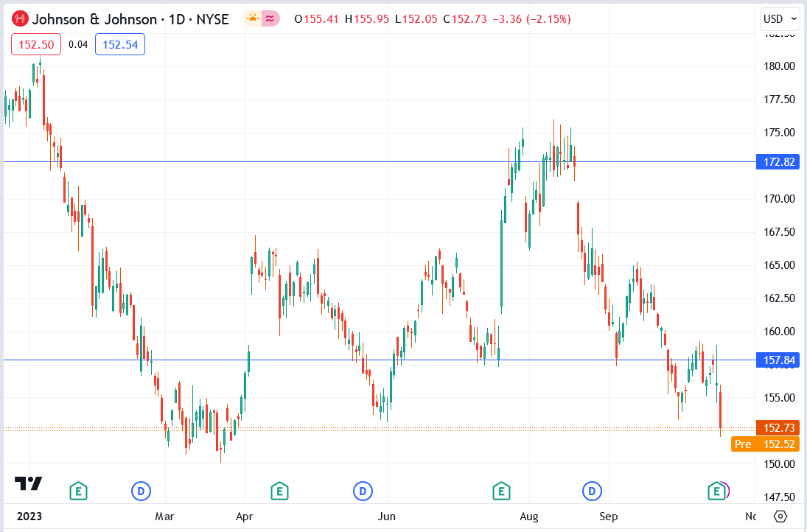
Task: Click the high value H155.95
Action: click(366, 20)
